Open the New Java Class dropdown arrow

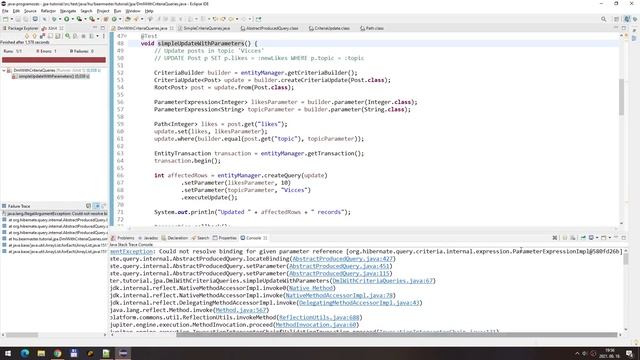[x=120, y=19]
